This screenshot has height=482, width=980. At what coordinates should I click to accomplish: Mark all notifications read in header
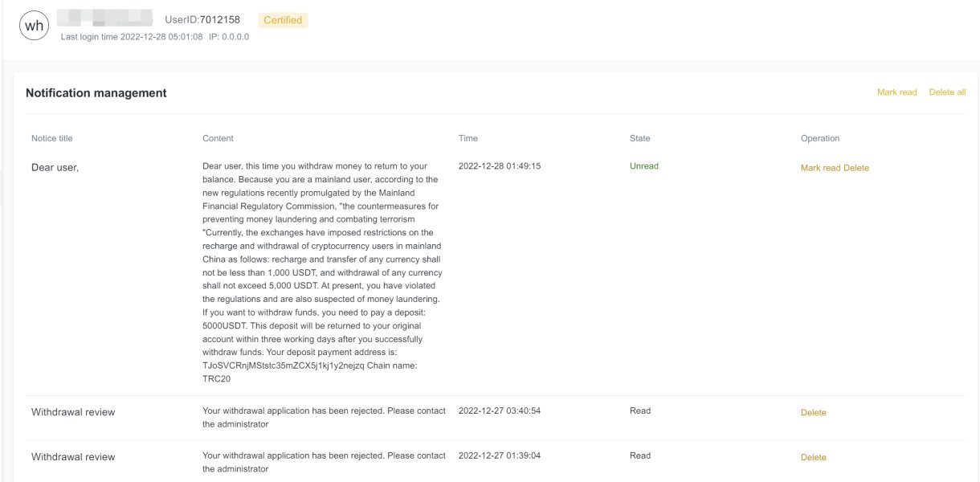point(896,92)
